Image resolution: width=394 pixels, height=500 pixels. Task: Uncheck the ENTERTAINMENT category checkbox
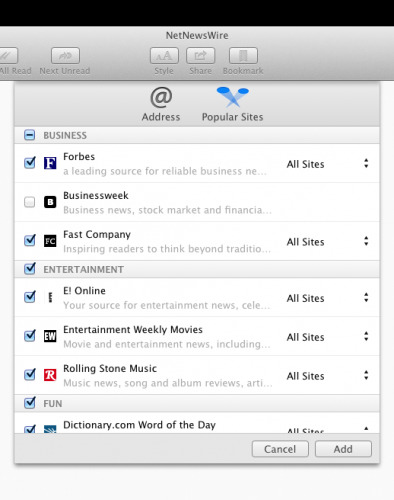tap(30, 268)
